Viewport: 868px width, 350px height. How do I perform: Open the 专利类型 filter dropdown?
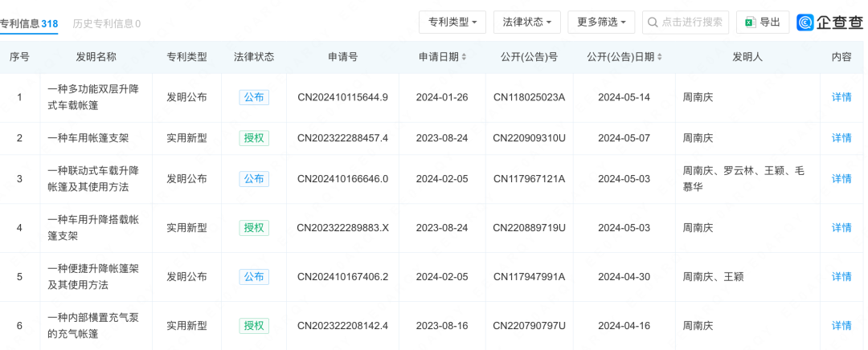click(x=452, y=22)
